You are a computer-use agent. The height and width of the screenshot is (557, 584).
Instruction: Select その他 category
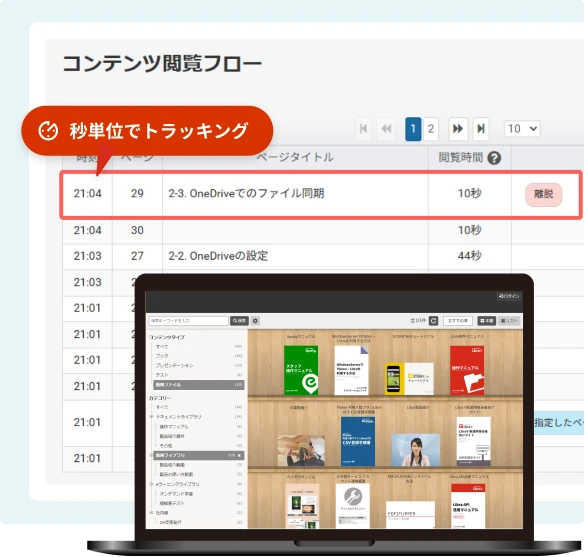[166, 446]
